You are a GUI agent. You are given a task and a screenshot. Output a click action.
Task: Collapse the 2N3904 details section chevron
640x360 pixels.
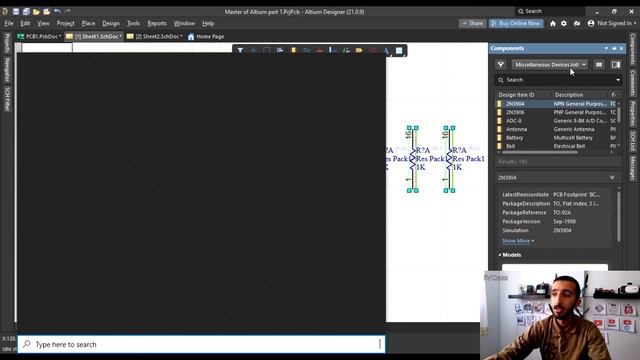pyautogui.click(x=612, y=178)
